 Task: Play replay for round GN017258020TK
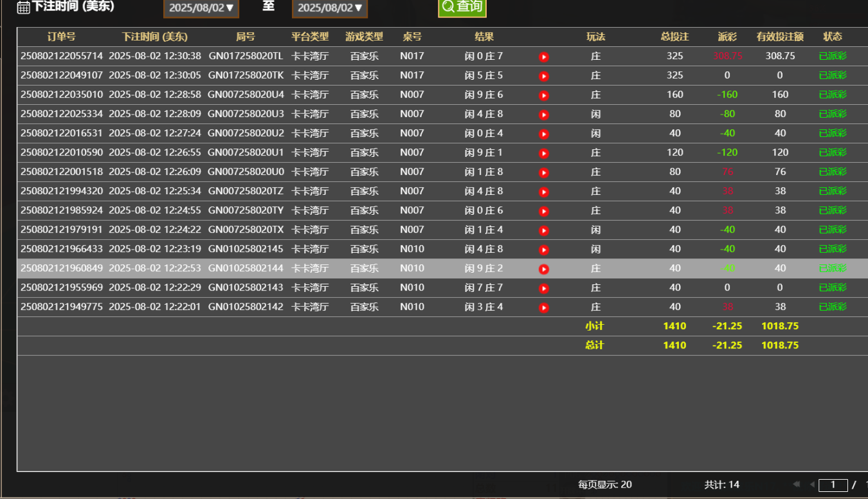(543, 76)
